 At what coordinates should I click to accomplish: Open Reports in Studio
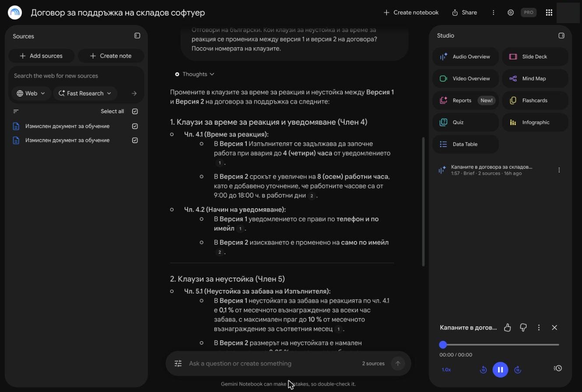click(x=466, y=100)
